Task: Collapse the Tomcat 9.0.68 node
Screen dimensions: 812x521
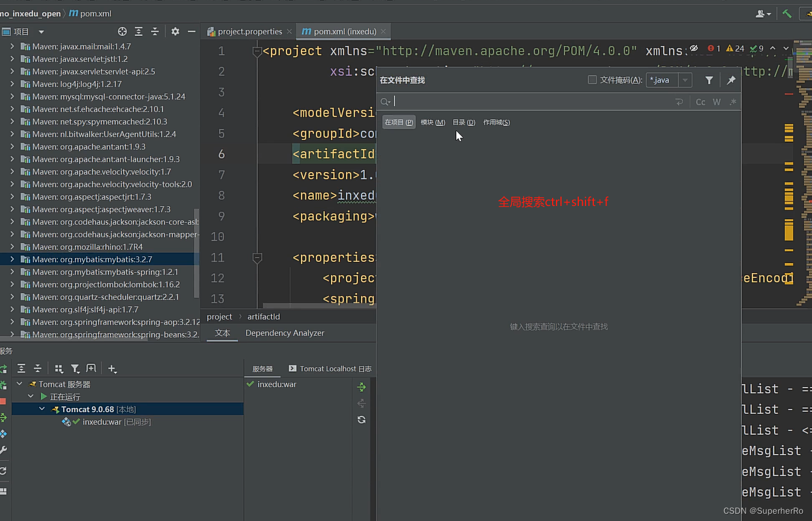Action: [42, 409]
